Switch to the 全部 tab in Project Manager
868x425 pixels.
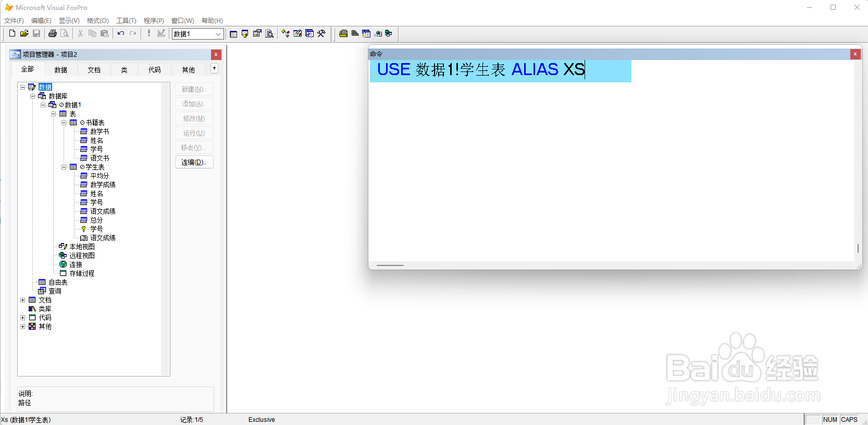27,69
